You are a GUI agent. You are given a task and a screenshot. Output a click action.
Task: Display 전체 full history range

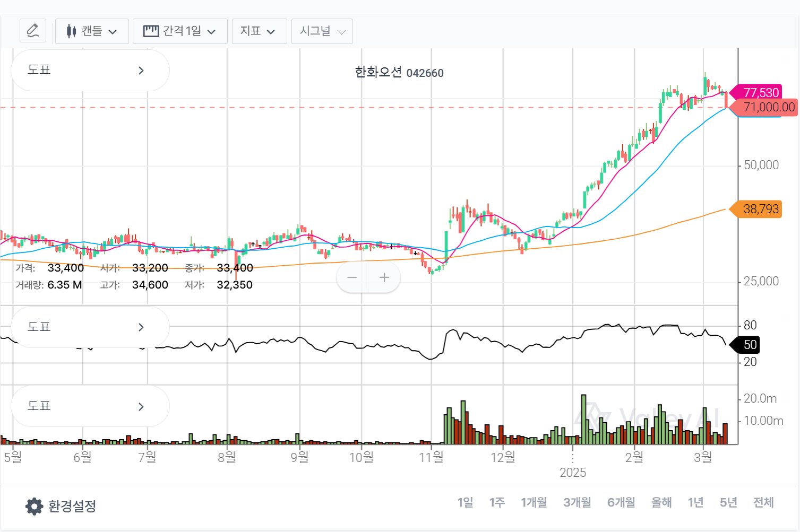(x=763, y=502)
